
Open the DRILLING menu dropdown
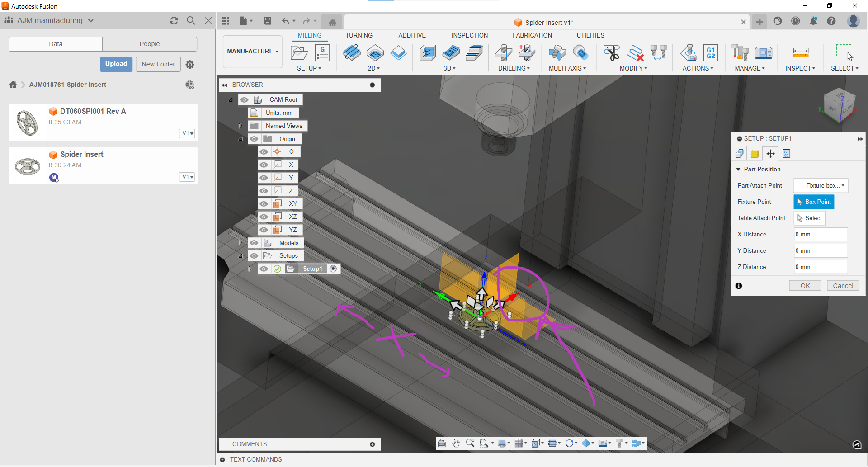coord(514,68)
